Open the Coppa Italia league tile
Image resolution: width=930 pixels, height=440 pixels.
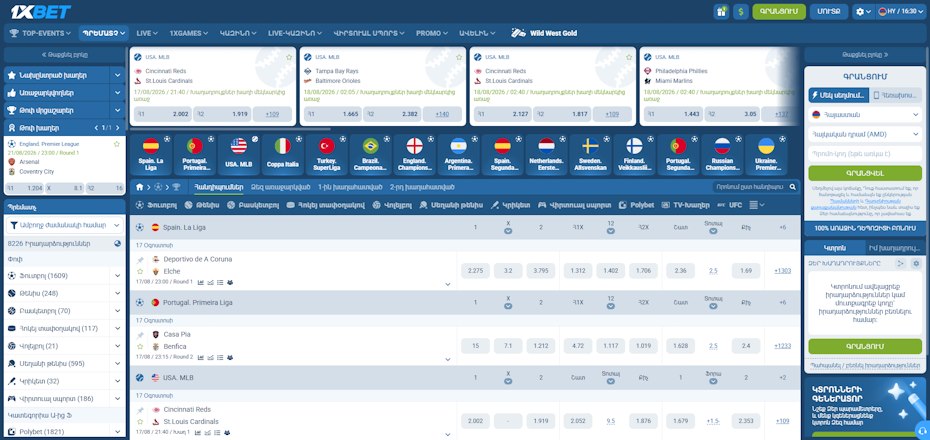click(x=283, y=155)
